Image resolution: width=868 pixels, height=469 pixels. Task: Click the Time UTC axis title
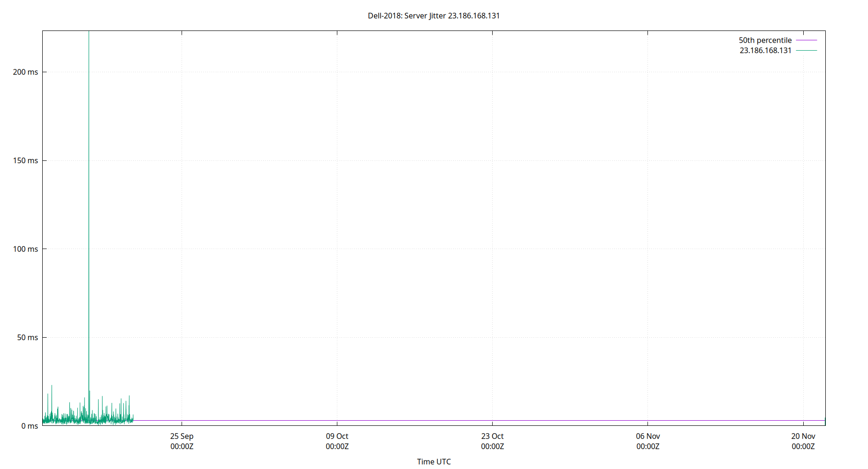pos(434,461)
